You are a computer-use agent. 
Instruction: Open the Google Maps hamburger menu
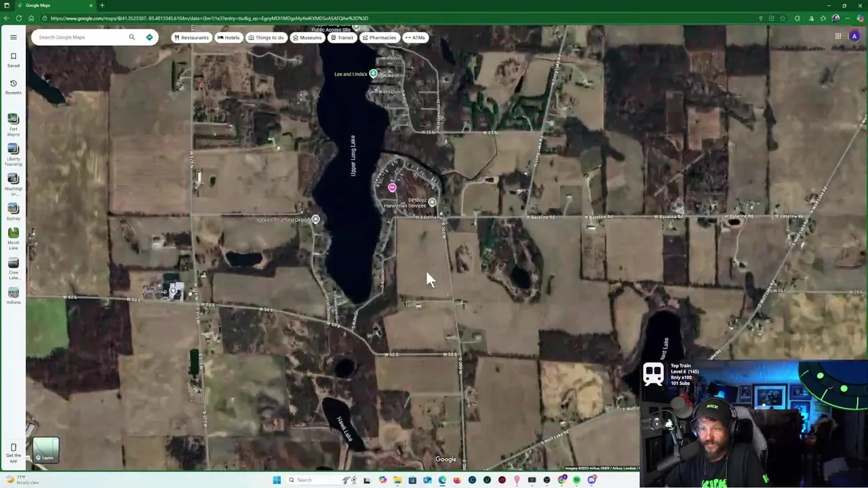point(13,37)
